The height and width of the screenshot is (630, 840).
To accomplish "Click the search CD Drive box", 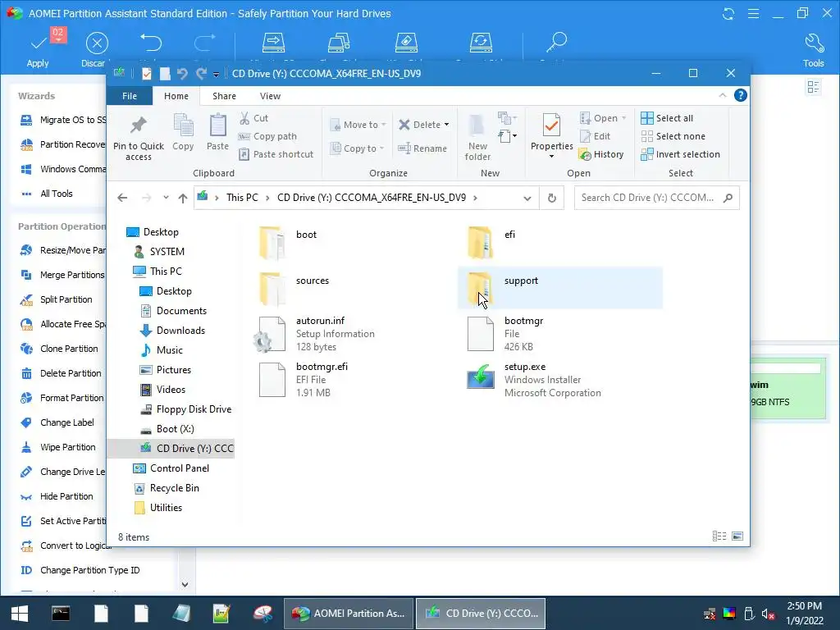I will coord(656,198).
